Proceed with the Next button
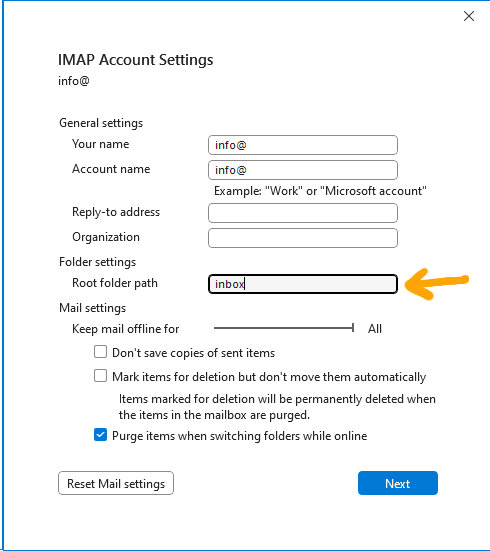This screenshot has height=551, width=490. click(x=398, y=483)
